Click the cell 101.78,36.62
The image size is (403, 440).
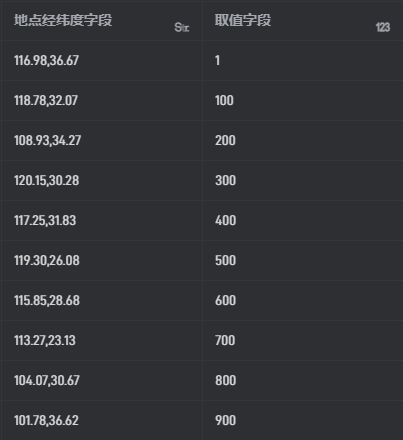coord(102,420)
